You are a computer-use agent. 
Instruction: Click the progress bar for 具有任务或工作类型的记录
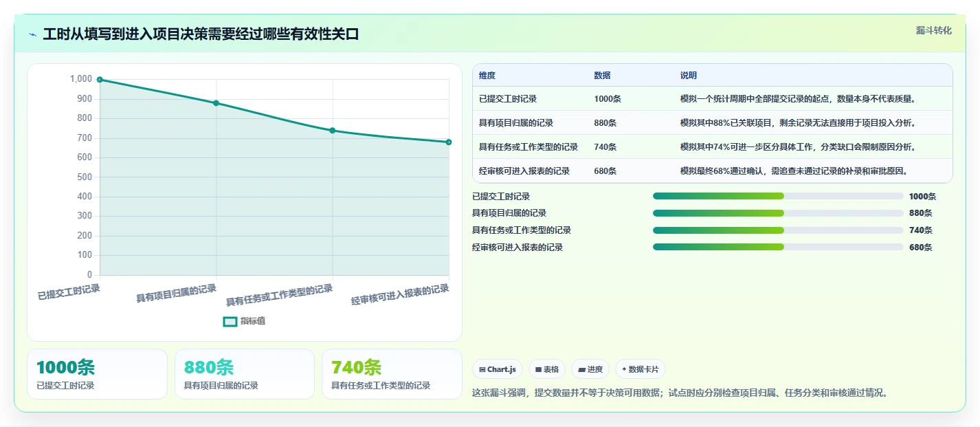tap(778, 230)
